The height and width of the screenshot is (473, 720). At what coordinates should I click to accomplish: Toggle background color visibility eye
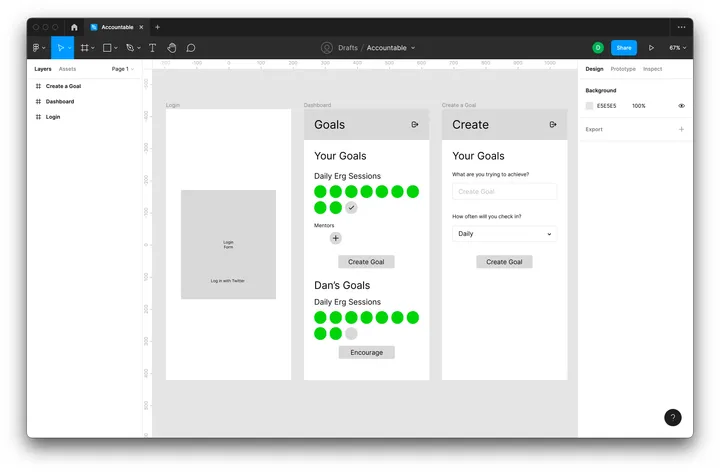click(681, 106)
